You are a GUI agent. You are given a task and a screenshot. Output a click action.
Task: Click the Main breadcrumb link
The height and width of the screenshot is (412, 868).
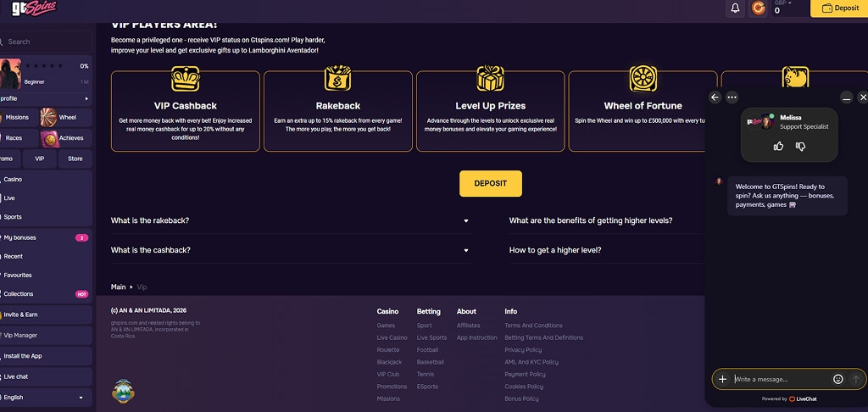(x=118, y=287)
